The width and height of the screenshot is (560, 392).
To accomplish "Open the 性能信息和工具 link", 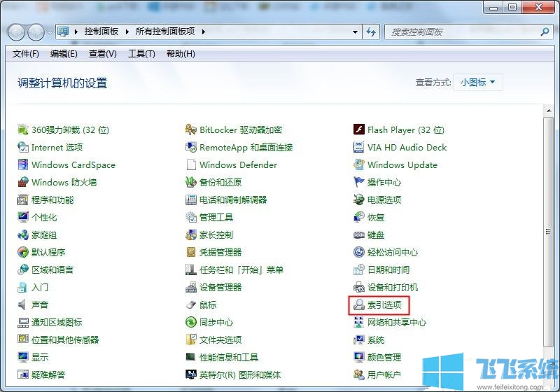I will [x=229, y=358].
